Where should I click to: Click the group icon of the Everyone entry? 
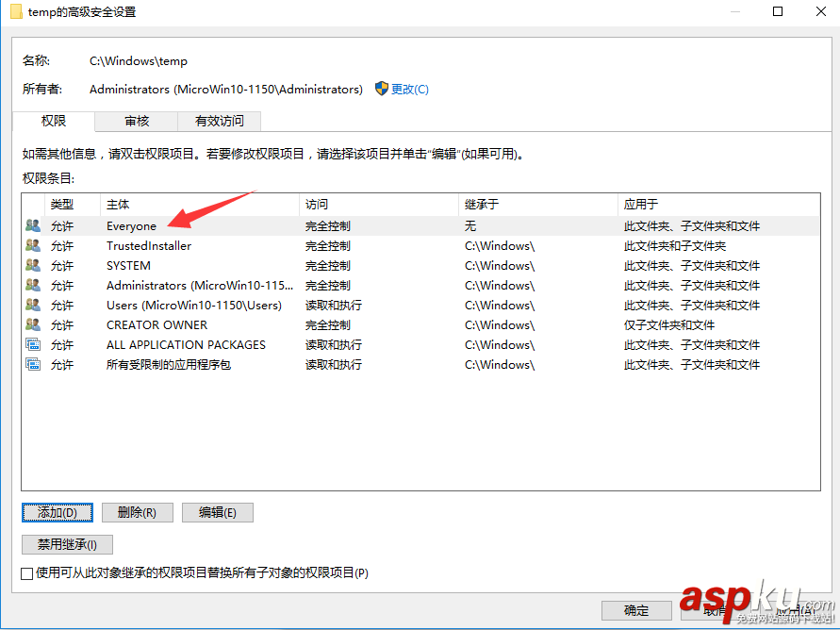tap(33, 225)
